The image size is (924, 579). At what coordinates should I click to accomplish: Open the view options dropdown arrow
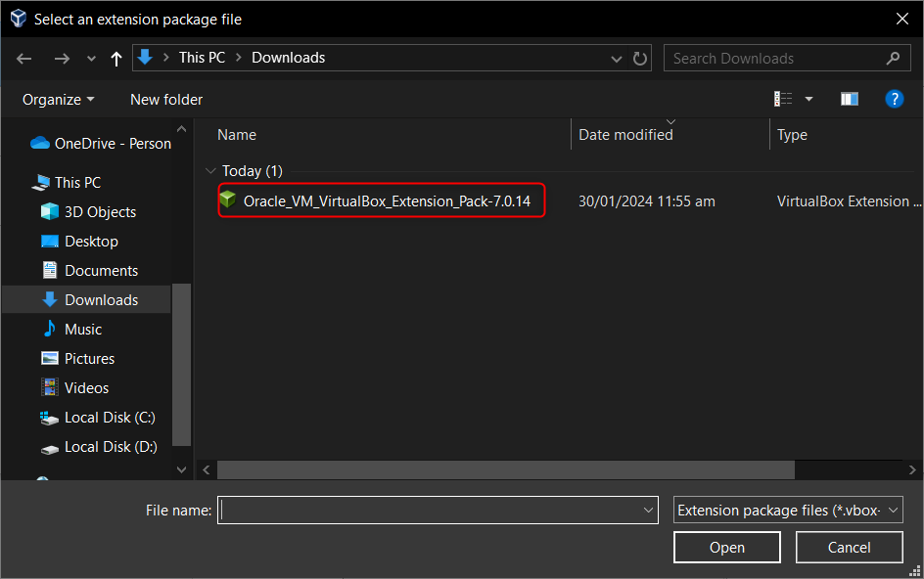[x=808, y=99]
